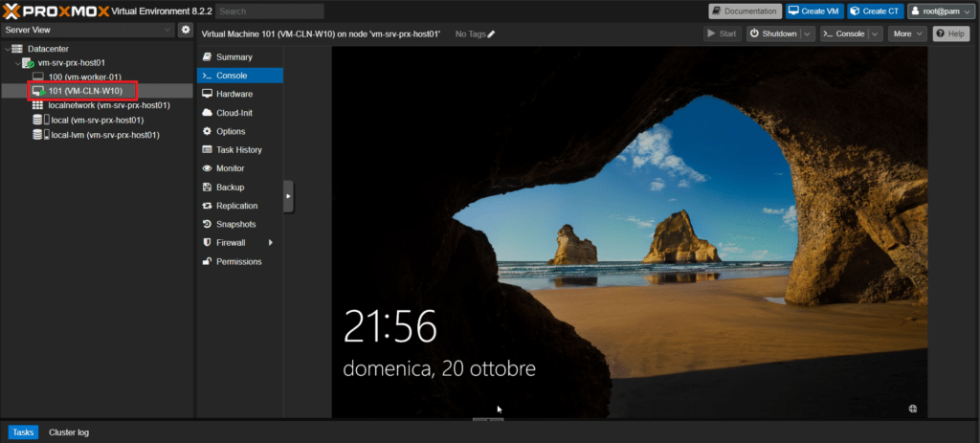Click the Backup floppy disk icon
This screenshot has height=443, width=980.
tap(207, 187)
